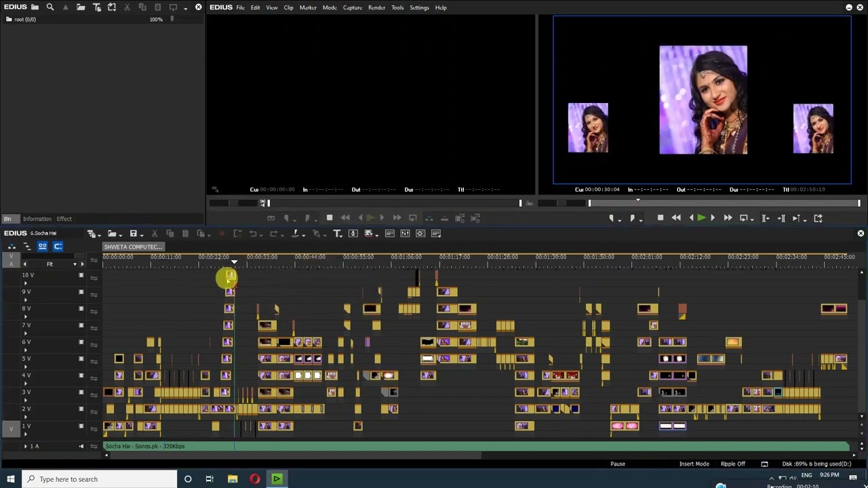Click the Copy icon in the timeline toolbar
This screenshot has width=868, height=488.
point(170,234)
